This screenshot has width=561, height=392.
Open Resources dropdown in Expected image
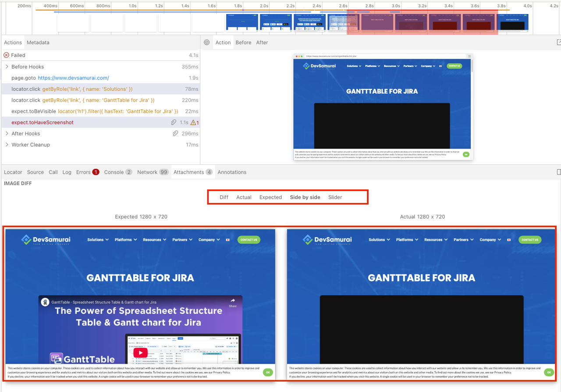[155, 240]
